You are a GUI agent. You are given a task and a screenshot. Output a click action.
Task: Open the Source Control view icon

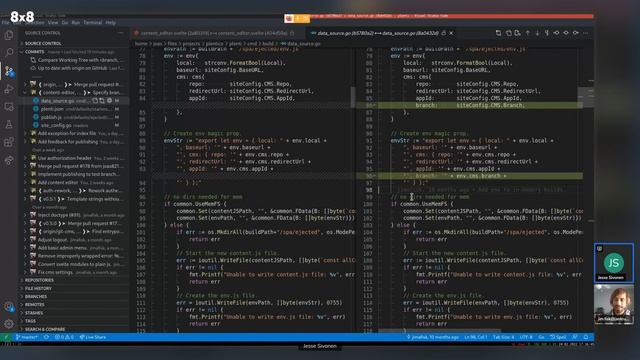tap(9, 71)
